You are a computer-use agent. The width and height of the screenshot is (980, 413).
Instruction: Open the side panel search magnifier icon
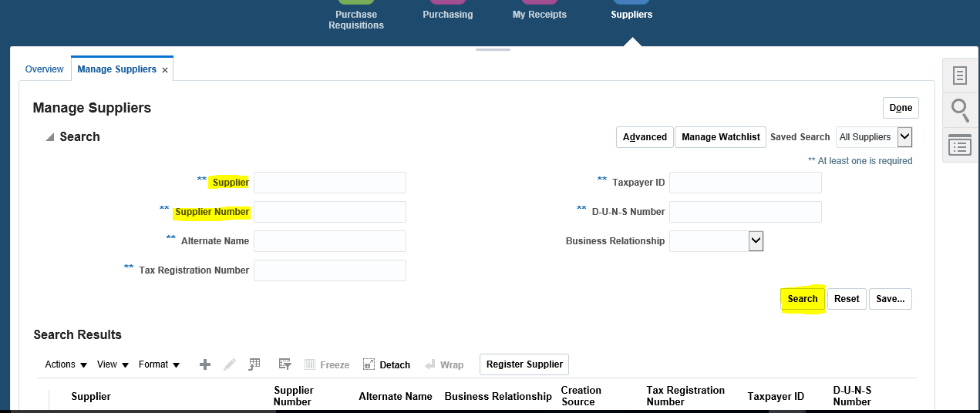960,110
